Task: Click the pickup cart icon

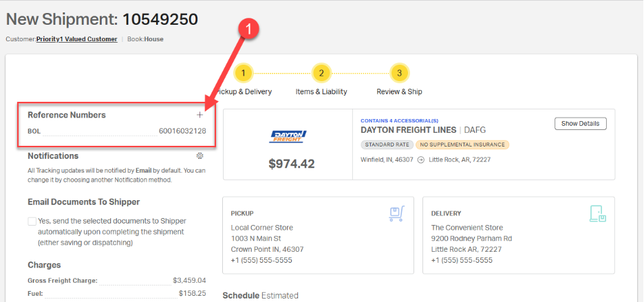Action: [x=395, y=215]
